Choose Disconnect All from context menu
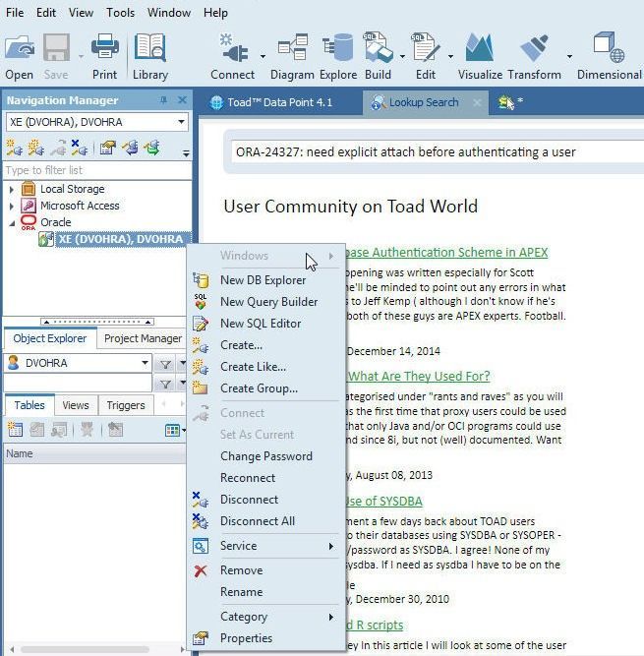Image resolution: width=644 pixels, height=656 pixels. click(266, 521)
